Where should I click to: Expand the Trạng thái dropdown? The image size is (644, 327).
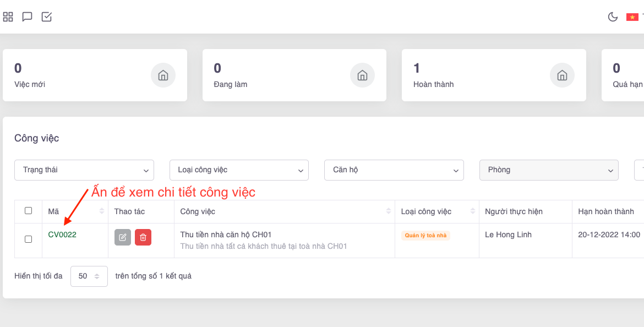coord(84,170)
